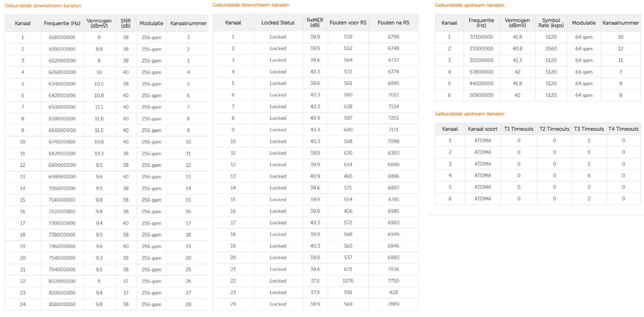Select the Fouten na RS value 7889
Viewport: 644px width, 317px height.
pyautogui.click(x=393, y=304)
